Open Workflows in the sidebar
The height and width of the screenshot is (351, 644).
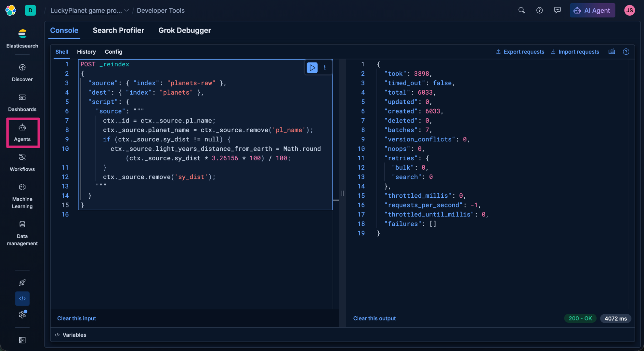pos(22,163)
